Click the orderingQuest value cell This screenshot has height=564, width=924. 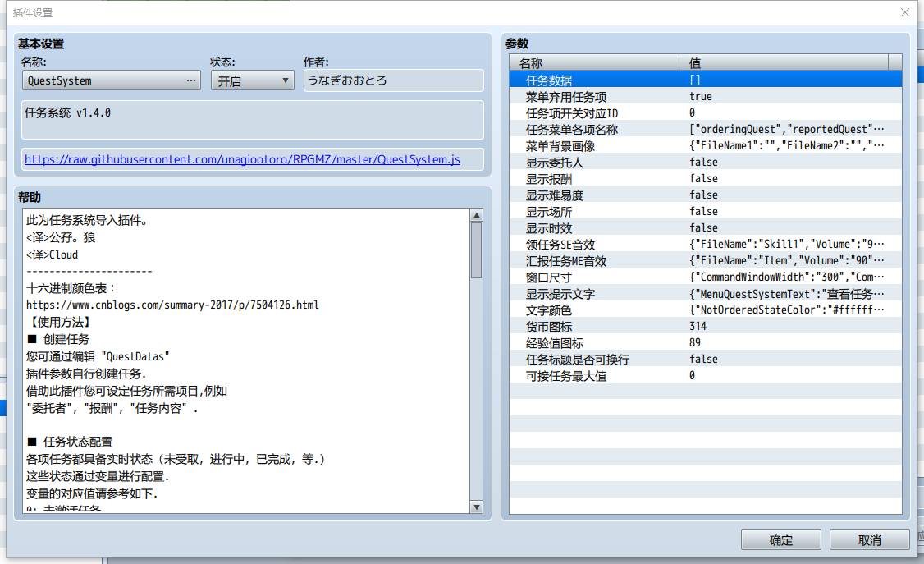787,129
